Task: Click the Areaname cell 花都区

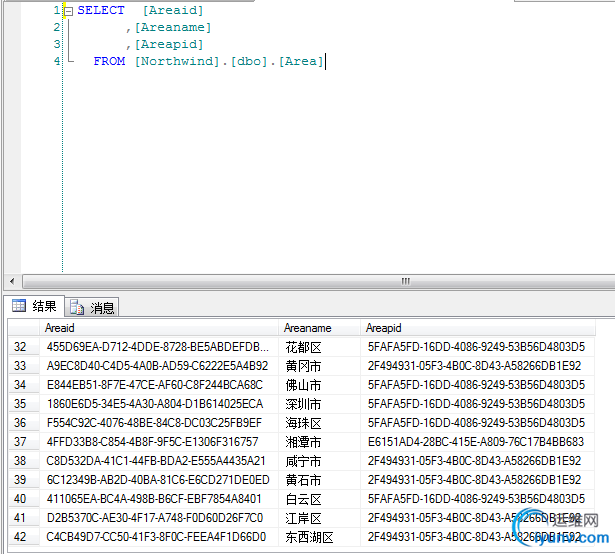Action: click(319, 347)
